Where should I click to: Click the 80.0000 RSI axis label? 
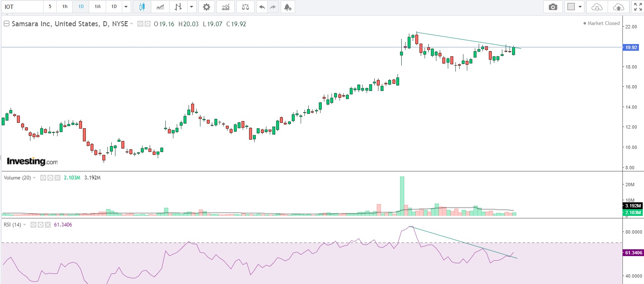[x=633, y=232]
